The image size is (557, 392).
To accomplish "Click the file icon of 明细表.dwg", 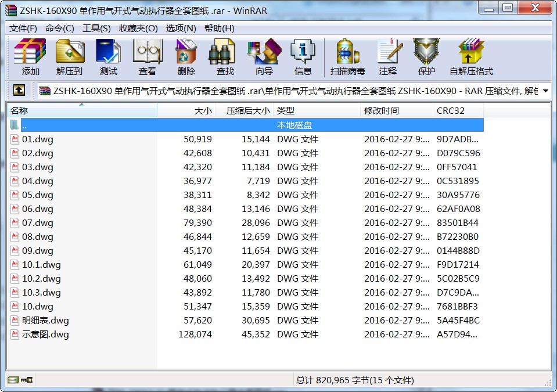I will point(15,320).
